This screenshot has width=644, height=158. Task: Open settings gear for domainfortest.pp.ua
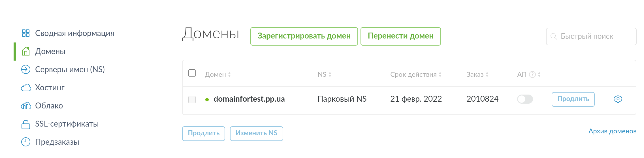tap(618, 99)
